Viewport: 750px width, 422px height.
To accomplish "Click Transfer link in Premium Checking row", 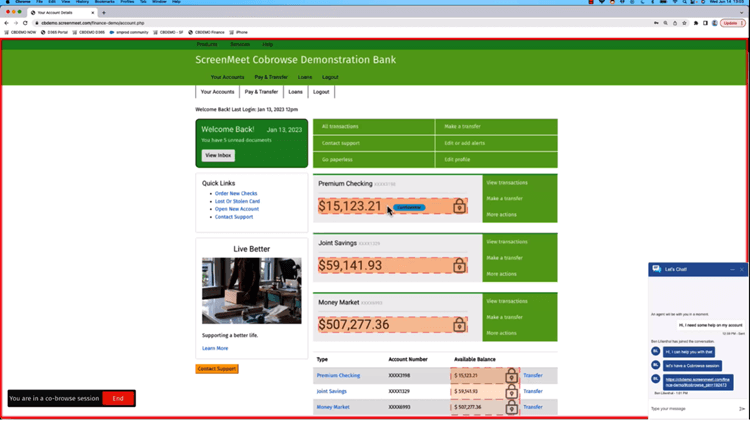I will (x=533, y=376).
